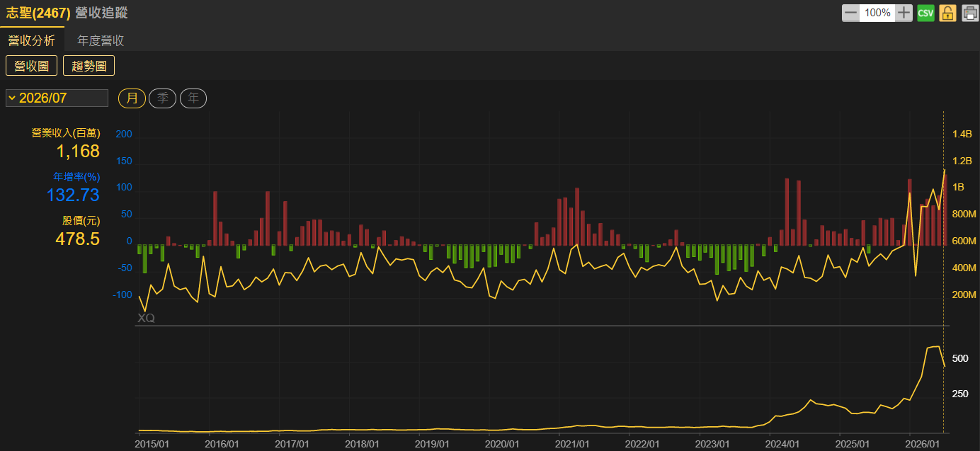Click the 2022/01 axis label
This screenshot has width=980, height=451.
(x=643, y=443)
